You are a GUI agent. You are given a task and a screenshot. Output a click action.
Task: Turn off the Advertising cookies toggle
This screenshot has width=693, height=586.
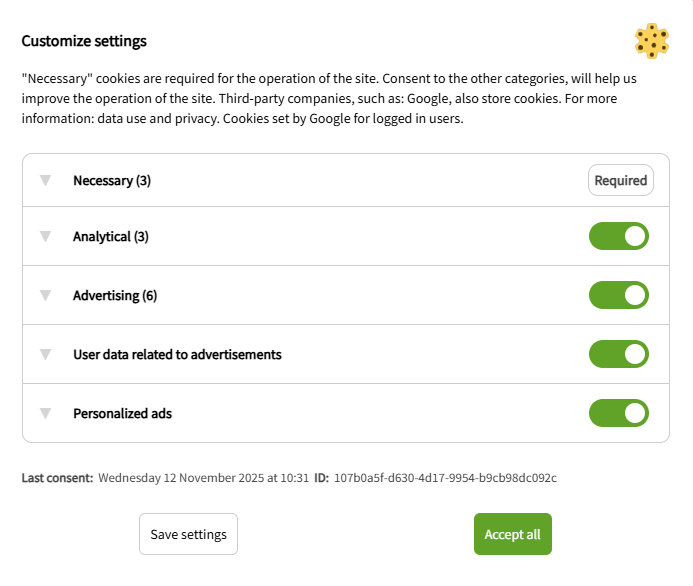click(x=619, y=295)
